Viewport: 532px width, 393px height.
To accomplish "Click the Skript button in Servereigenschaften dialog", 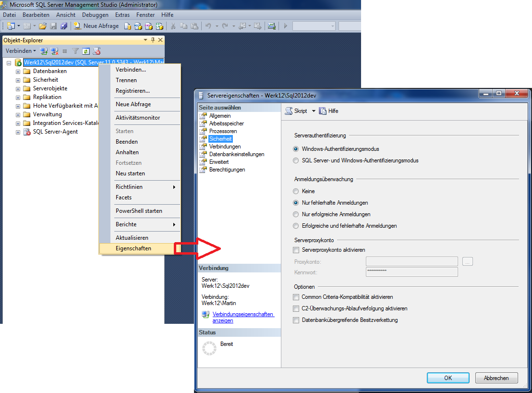I will click(x=296, y=111).
